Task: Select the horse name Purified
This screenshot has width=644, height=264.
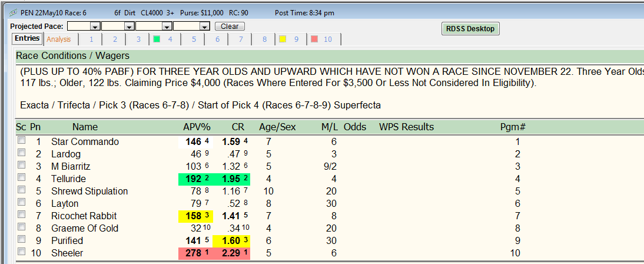Action: pyautogui.click(x=67, y=240)
